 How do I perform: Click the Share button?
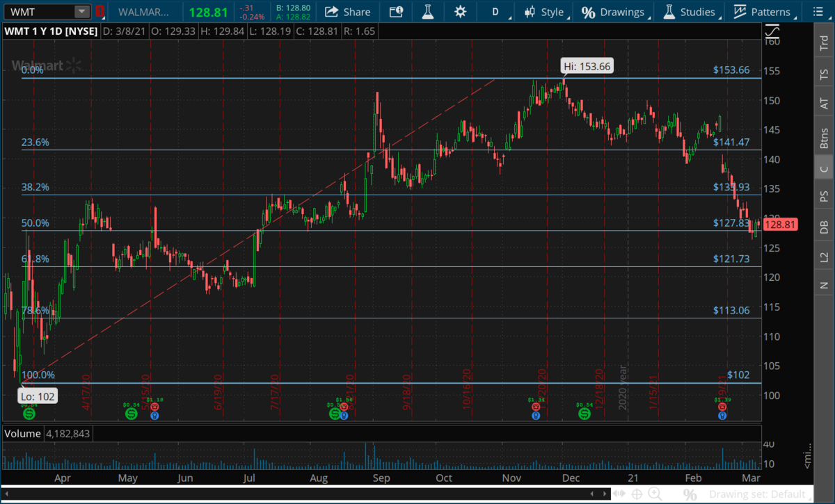[x=347, y=12]
